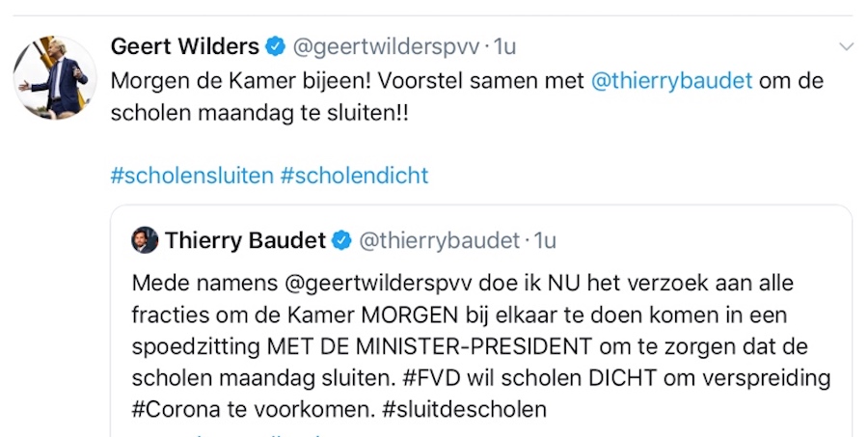Open the tweet options chevron menu

pyautogui.click(x=846, y=46)
